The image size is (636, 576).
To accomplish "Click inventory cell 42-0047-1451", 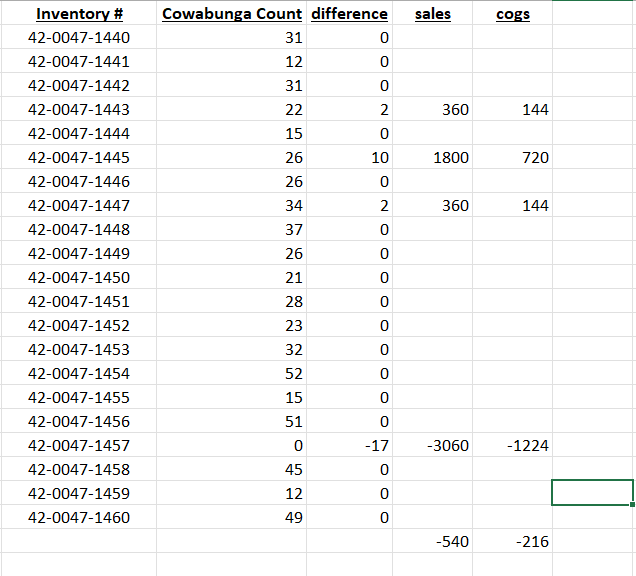I will [x=79, y=301].
